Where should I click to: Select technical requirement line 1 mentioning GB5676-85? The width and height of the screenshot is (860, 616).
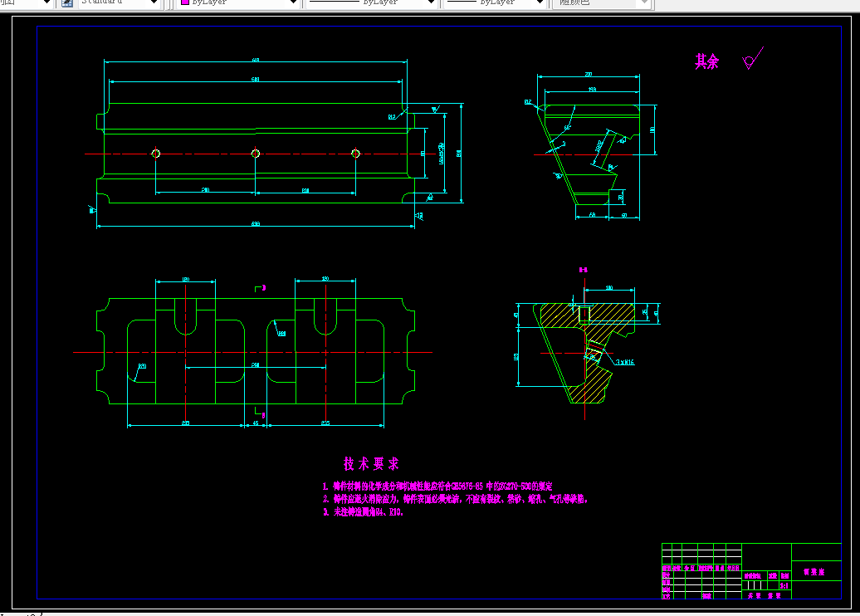point(437,486)
